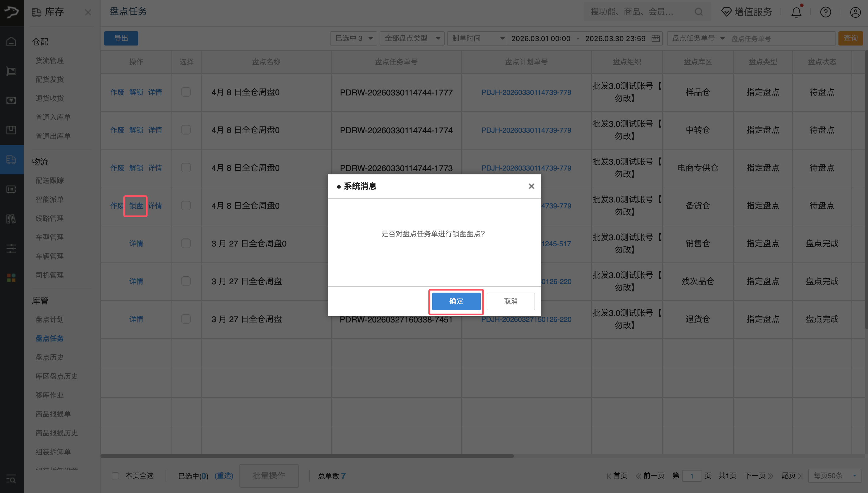This screenshot has height=493, width=868.
Task: Open the help question mark icon
Action: click(x=825, y=12)
